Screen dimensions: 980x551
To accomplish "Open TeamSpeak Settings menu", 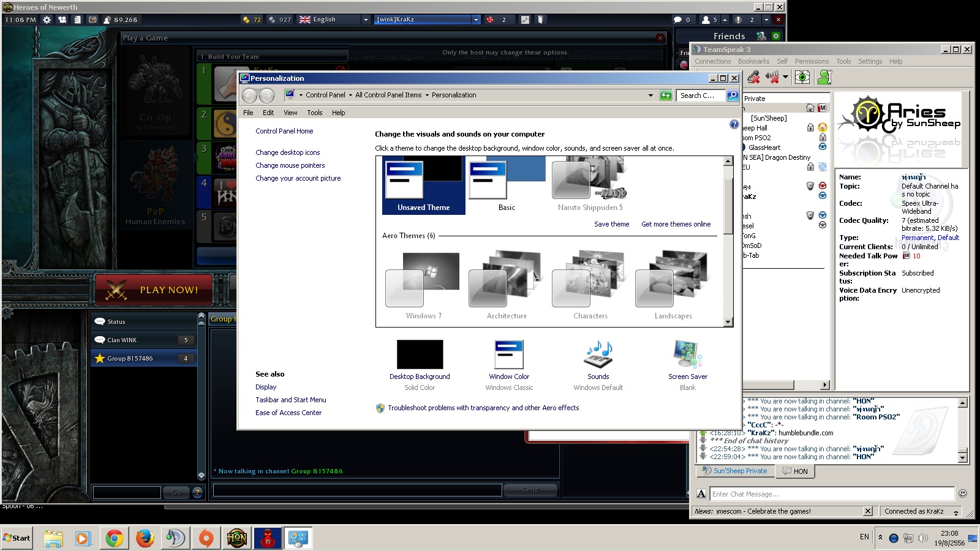I will click(x=870, y=61).
